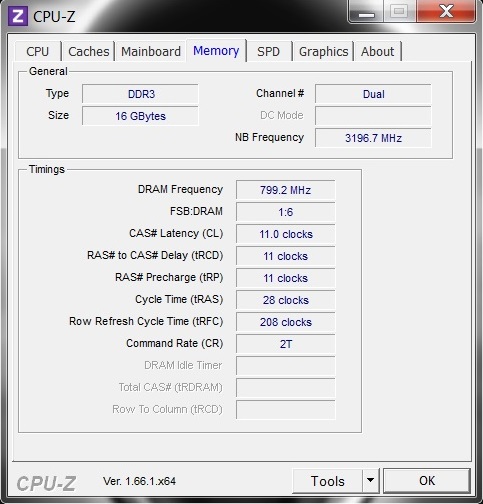
Task: Select the Mainboard tab
Action: [x=151, y=51]
